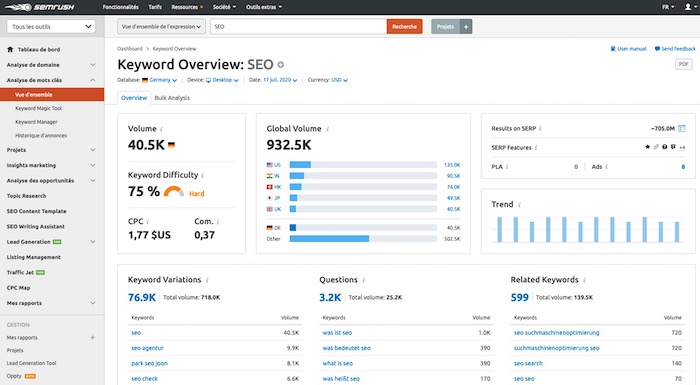This screenshot has height=385, width=700.
Task: Select the Overview tab
Action: [x=133, y=98]
